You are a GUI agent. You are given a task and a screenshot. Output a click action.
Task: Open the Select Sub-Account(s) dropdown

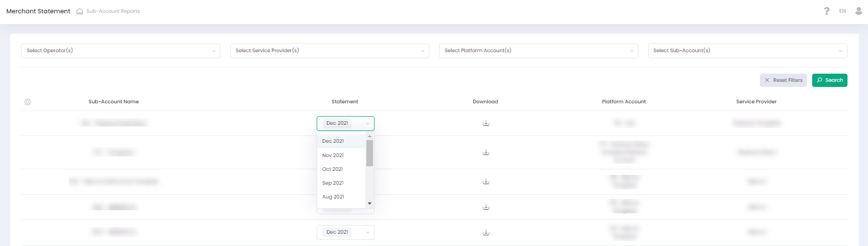[x=748, y=51]
